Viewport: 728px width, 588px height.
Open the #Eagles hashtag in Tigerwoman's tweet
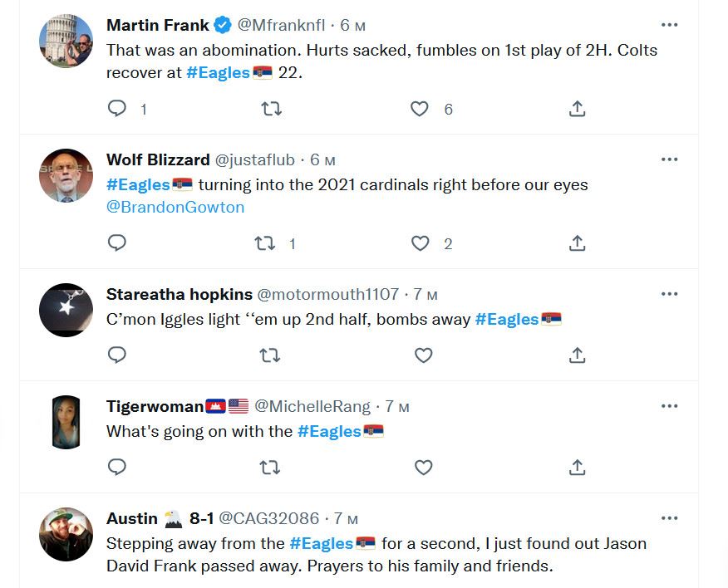pyautogui.click(x=330, y=431)
